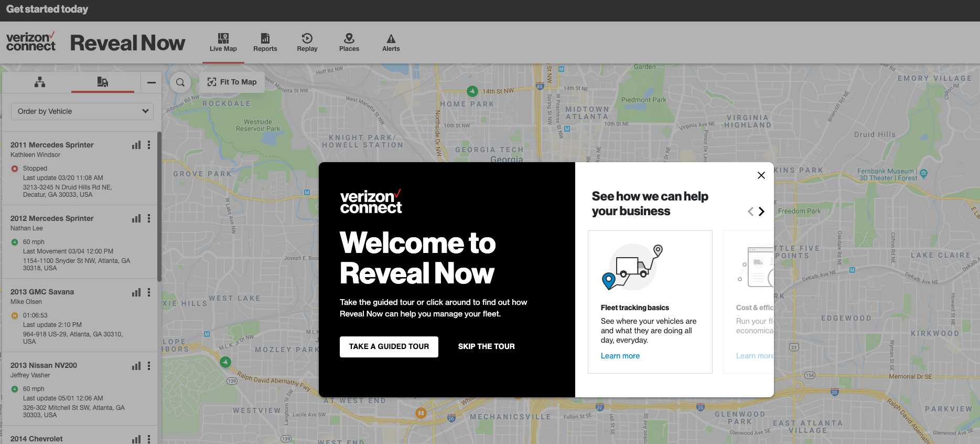Viewport: 980px width, 444px height.
Task: Click orange paused vehicle marker on map
Action: 421,413
